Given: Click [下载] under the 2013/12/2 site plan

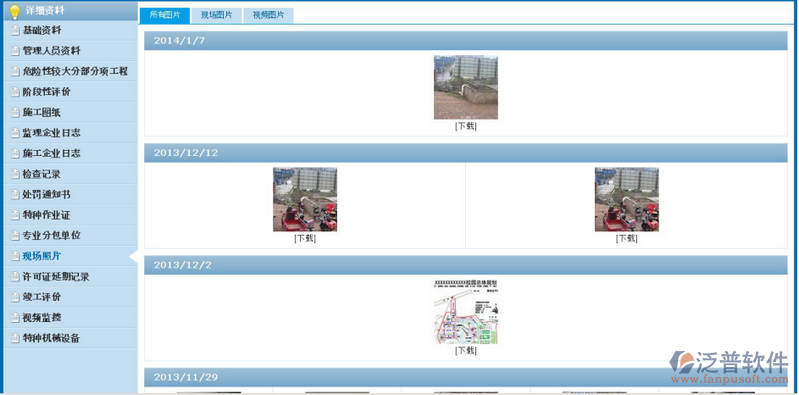Looking at the screenshot, I should pos(466,351).
